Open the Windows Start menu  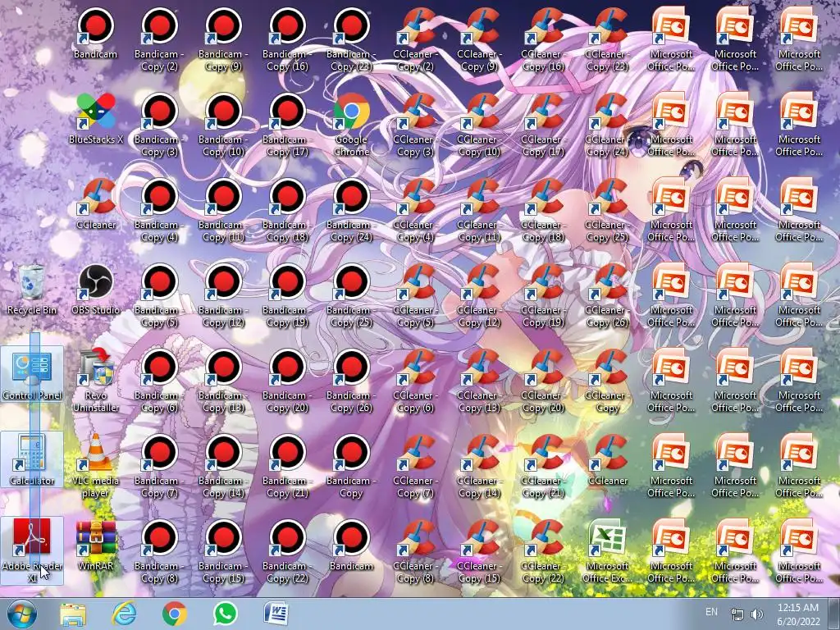[x=22, y=614]
